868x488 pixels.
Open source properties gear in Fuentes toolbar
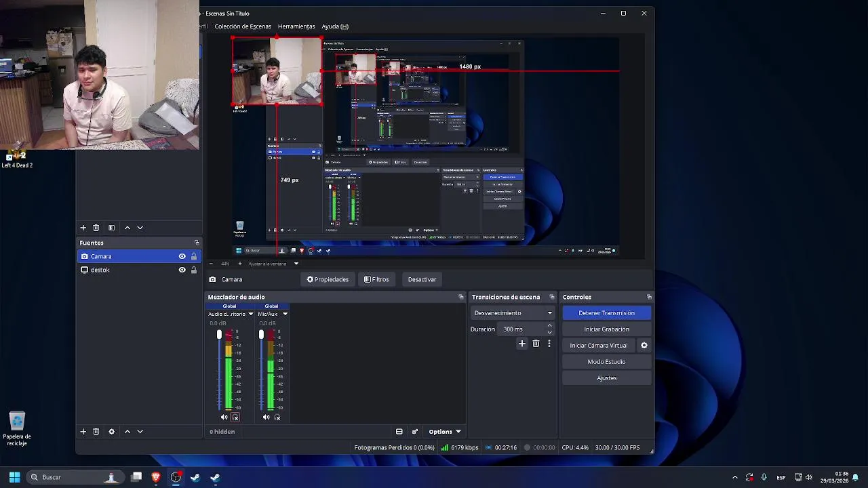click(111, 431)
